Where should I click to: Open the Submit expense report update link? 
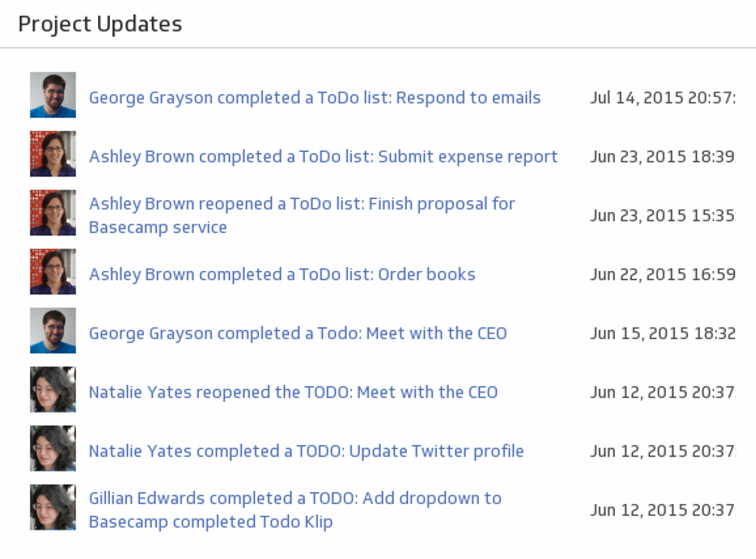(323, 157)
